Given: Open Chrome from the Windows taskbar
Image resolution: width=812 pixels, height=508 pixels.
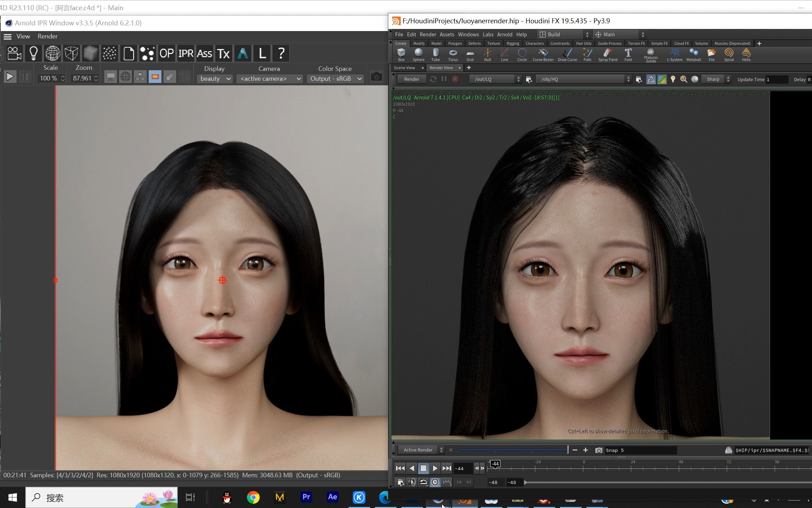Looking at the screenshot, I should [x=253, y=497].
